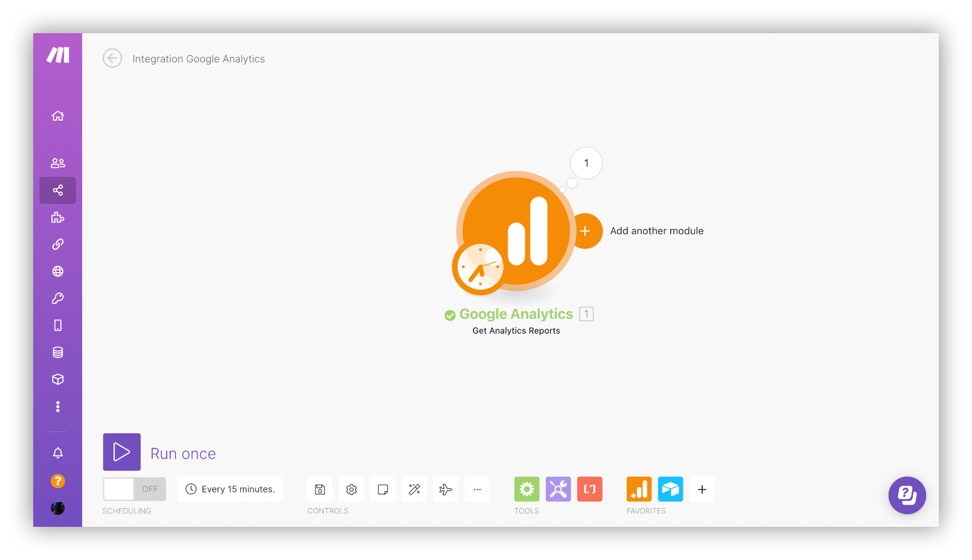Screen dimensions: 972x560
Task: Open the More options vertical dots
Action: pyautogui.click(x=58, y=407)
